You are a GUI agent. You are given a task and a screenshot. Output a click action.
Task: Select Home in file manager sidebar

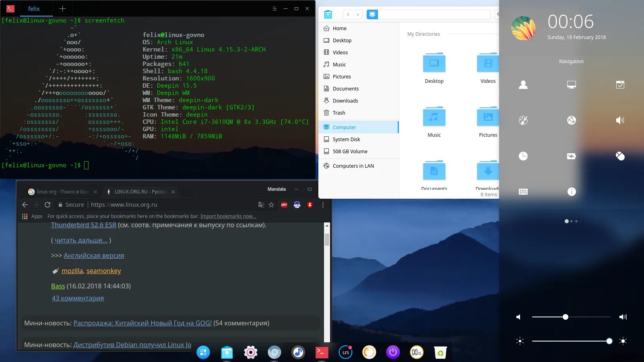(359, 29)
